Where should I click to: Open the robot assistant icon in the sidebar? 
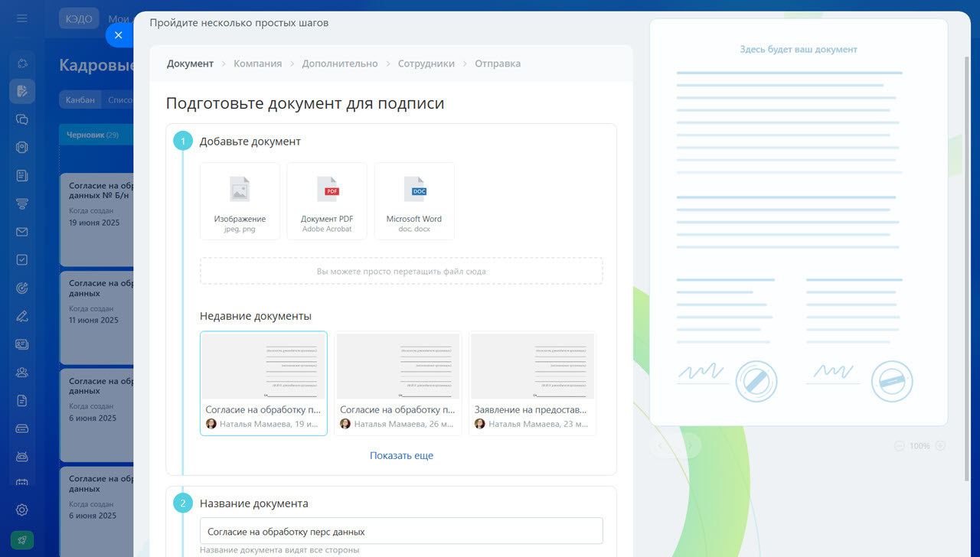(22, 457)
